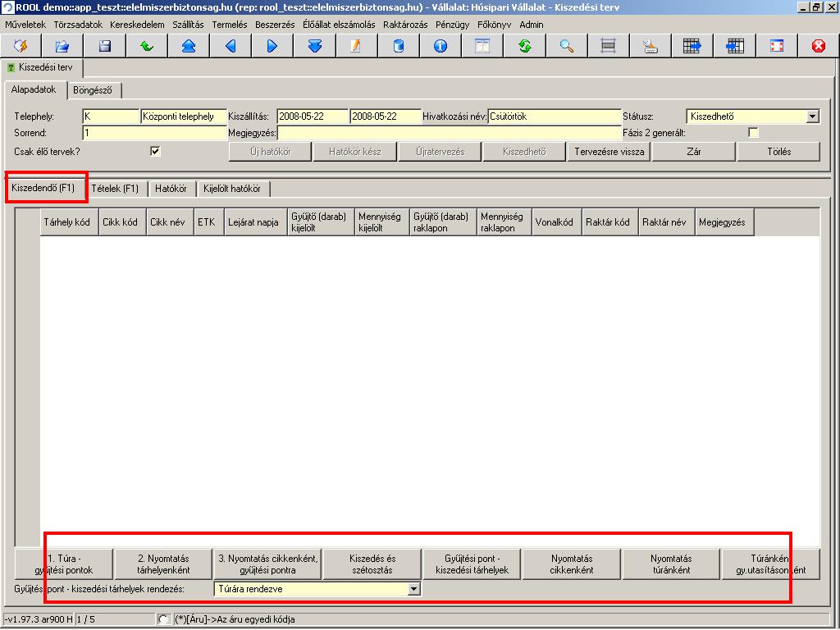
Task: Click the 'Kiszedés és szétosztás' button
Action: coord(372,564)
